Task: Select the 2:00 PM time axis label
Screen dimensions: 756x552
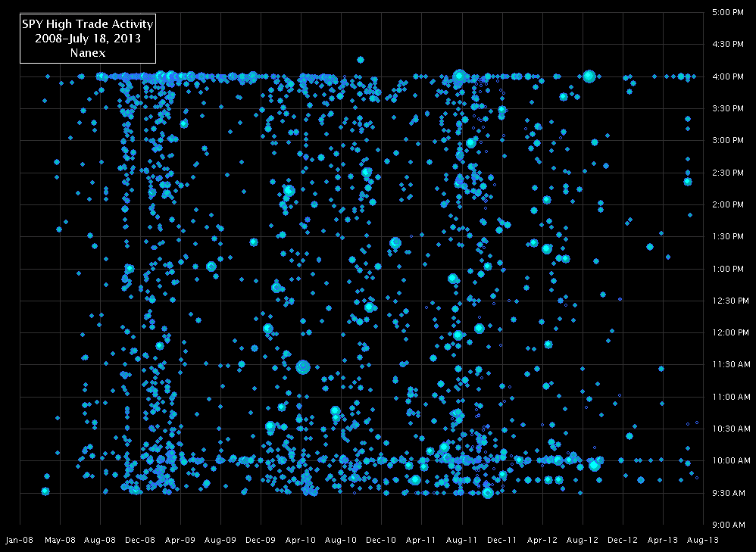Action: (727, 205)
